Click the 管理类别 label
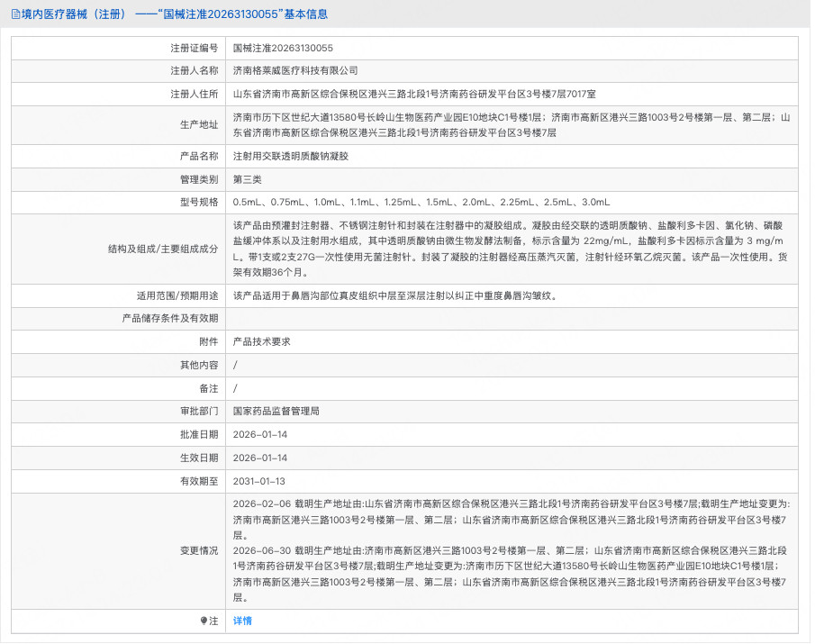815x644 pixels. point(199,180)
